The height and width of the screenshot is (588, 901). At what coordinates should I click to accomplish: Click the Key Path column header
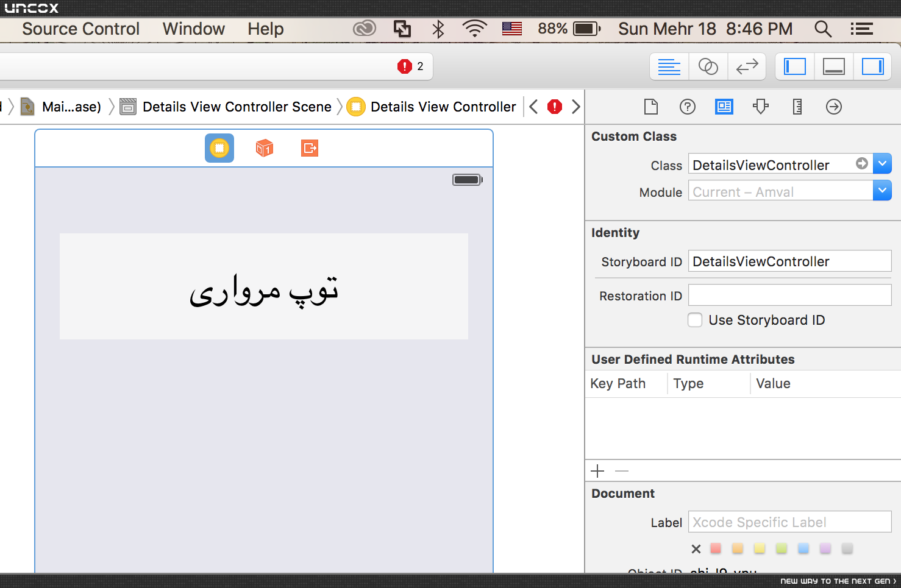(x=618, y=384)
